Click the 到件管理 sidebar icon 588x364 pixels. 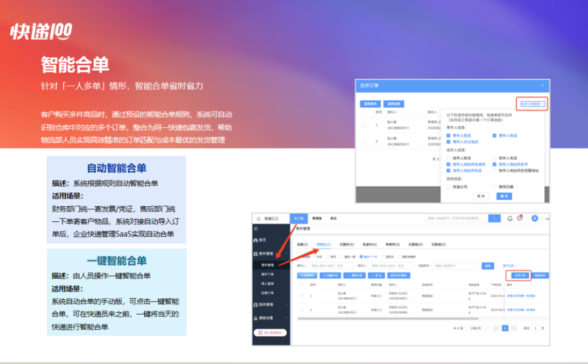pos(256,305)
